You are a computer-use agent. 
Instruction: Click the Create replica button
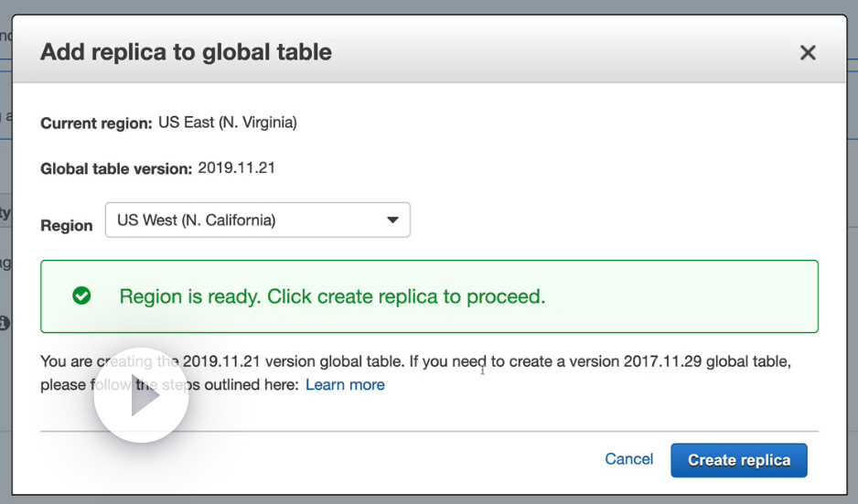(738, 460)
